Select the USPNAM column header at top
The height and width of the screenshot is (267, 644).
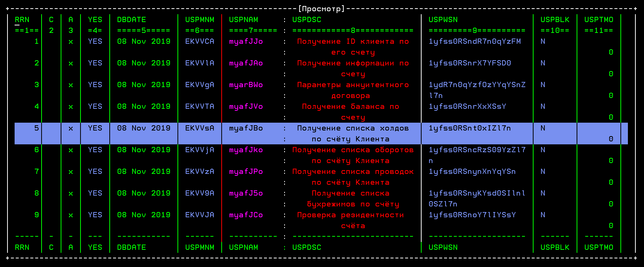tap(243, 20)
